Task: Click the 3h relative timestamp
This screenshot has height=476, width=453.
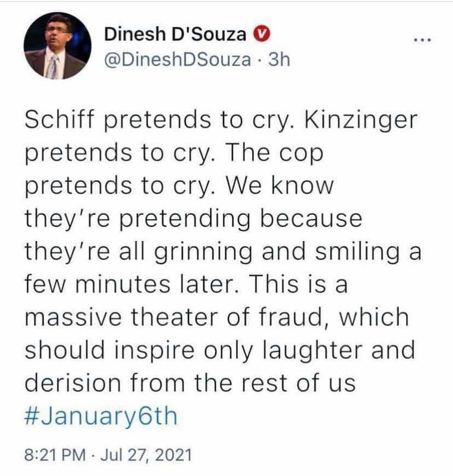Action: (x=278, y=60)
